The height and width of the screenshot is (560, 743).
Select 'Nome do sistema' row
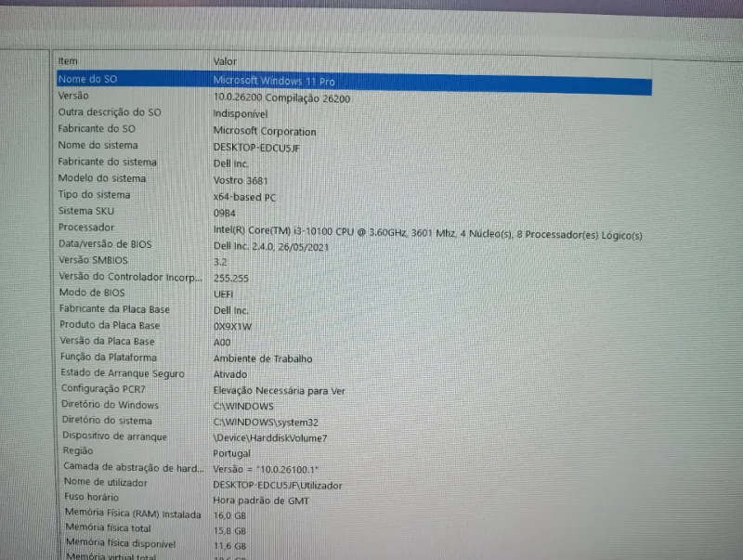(98, 145)
